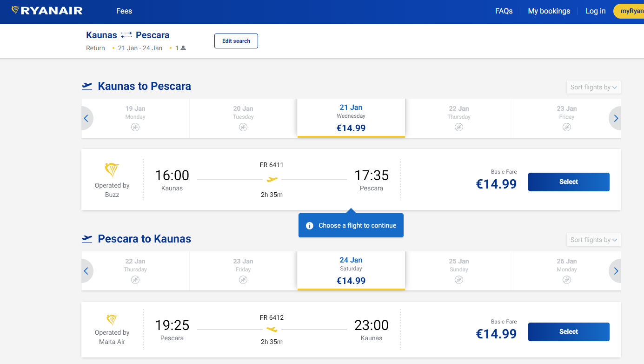
Task: Click next dates arrow for Kaunas to Pescara
Action: (616, 118)
